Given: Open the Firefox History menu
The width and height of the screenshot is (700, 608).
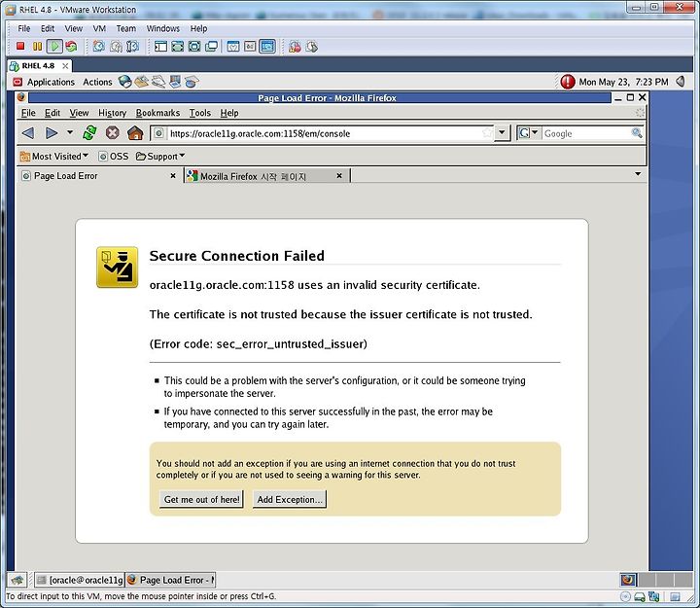Looking at the screenshot, I should tap(112, 113).
